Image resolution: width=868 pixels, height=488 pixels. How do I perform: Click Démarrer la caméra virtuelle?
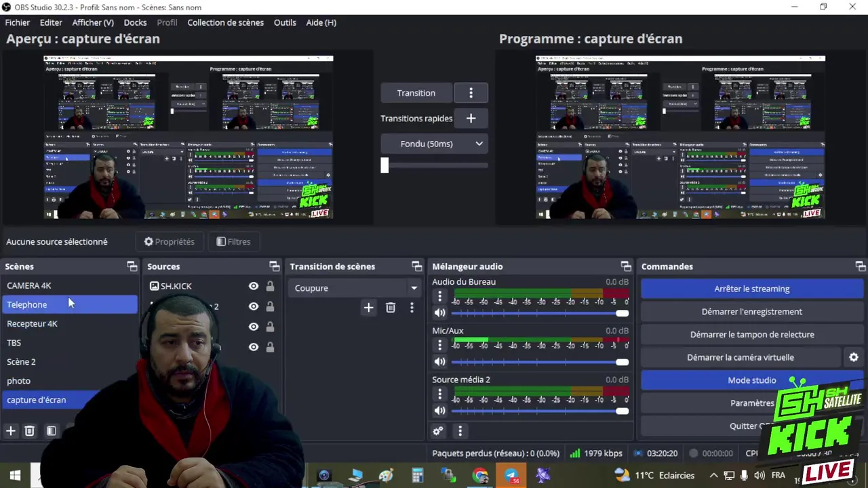click(741, 357)
